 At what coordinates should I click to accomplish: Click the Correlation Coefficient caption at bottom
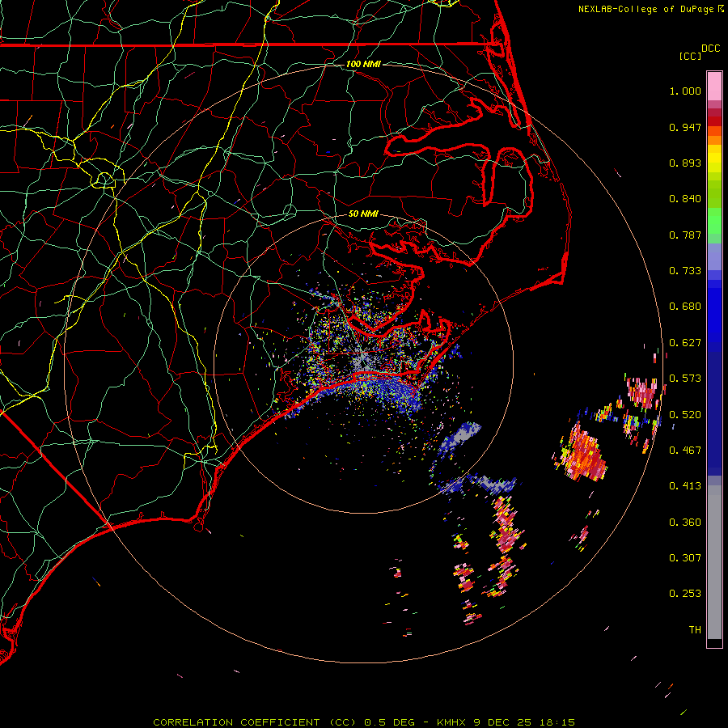point(364,722)
